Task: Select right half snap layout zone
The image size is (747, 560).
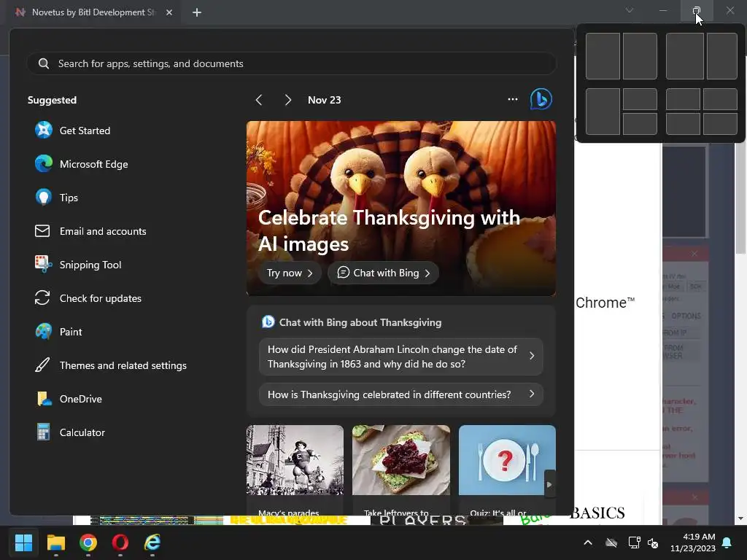Action: coord(640,56)
